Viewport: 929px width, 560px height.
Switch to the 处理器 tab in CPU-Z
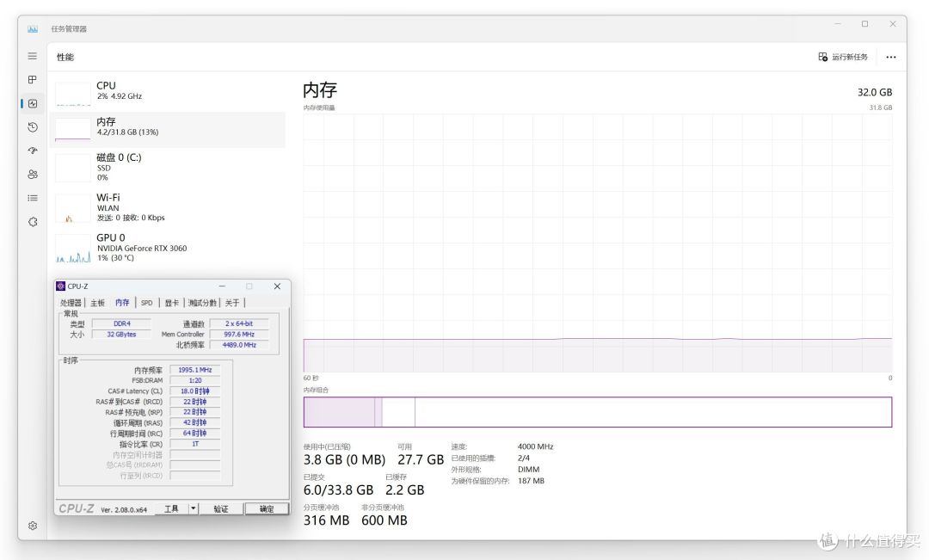click(71, 303)
